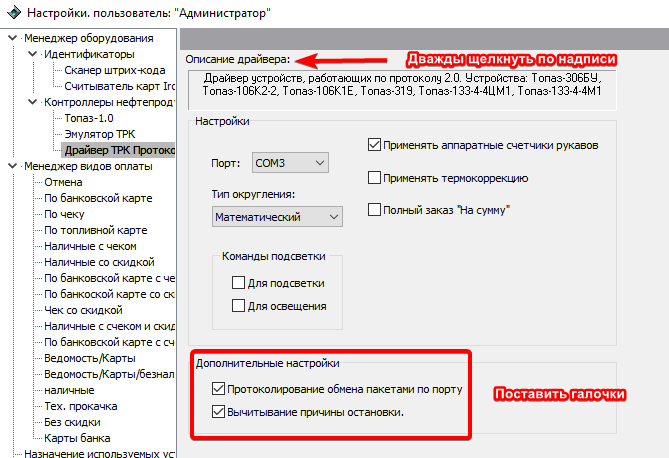Enable the Применять термокоррекцию checkbox

(375, 178)
